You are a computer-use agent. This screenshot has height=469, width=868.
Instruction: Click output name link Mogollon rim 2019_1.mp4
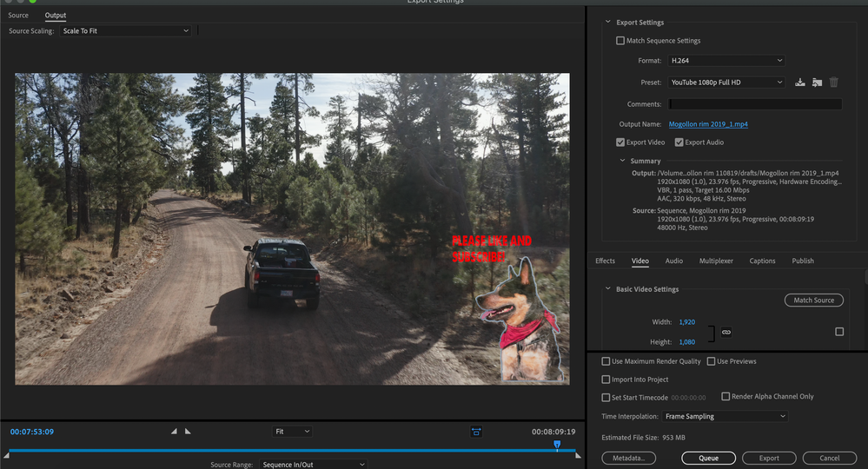click(708, 124)
